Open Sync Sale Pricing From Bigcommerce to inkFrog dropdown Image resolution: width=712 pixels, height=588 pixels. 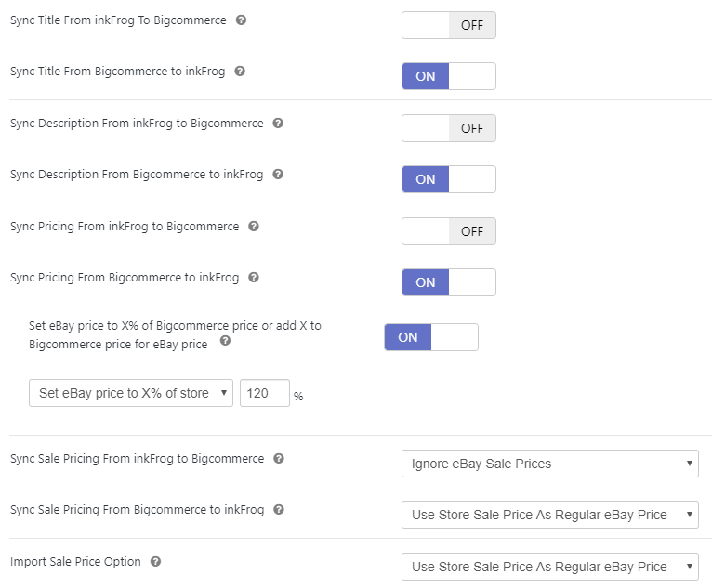(549, 515)
